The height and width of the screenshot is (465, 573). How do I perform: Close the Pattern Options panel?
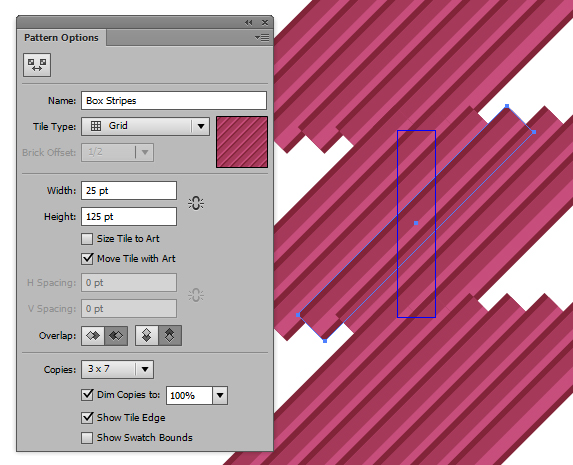click(x=265, y=23)
